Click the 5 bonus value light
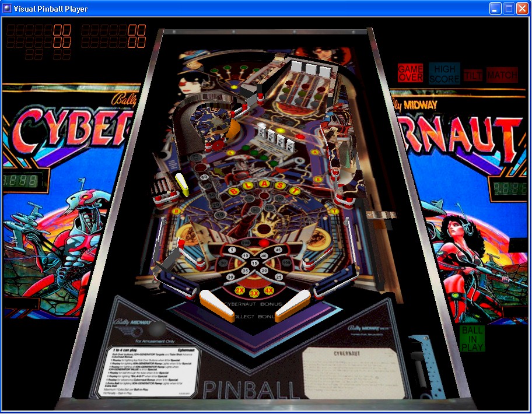Screen dimensions: 532x414 232,250
